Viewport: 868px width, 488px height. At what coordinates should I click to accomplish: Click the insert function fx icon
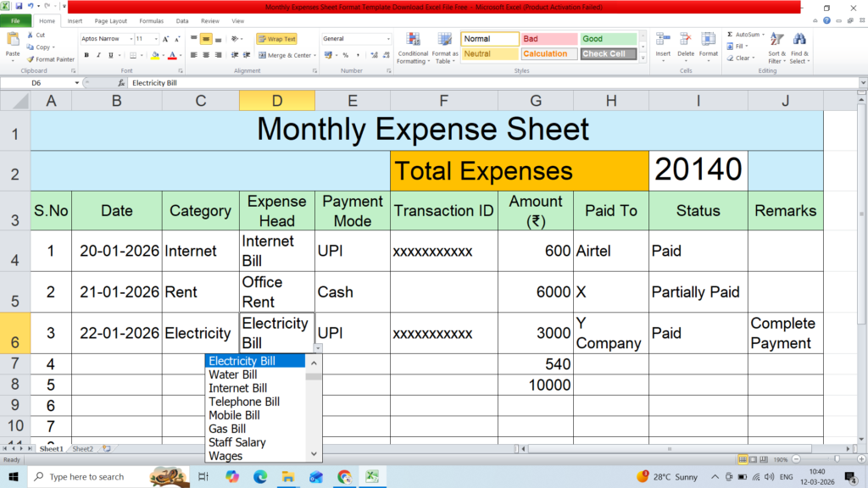point(121,83)
